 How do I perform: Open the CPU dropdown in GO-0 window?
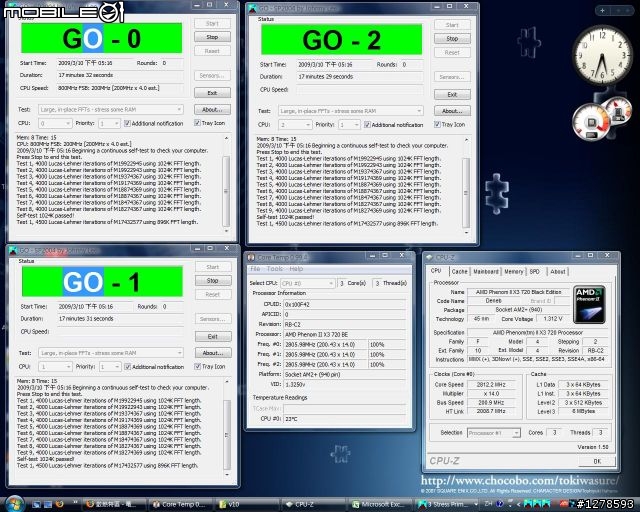[x=55, y=123]
